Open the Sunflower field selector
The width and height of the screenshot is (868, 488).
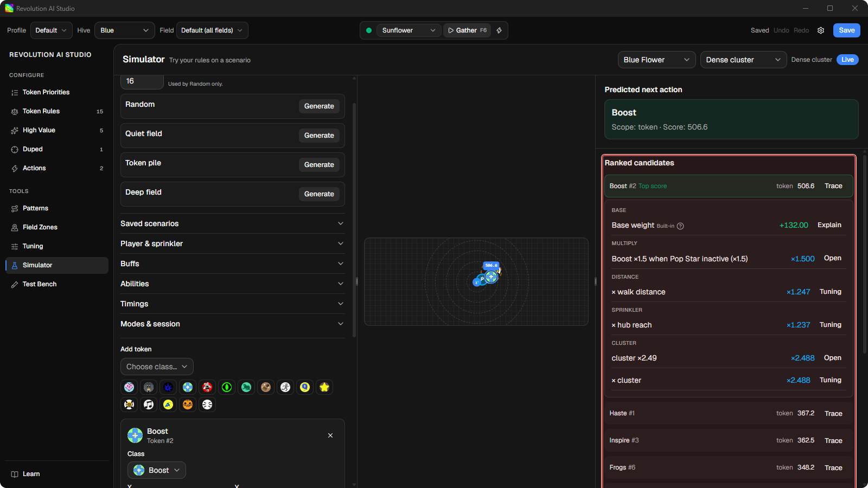pyautogui.click(x=409, y=30)
